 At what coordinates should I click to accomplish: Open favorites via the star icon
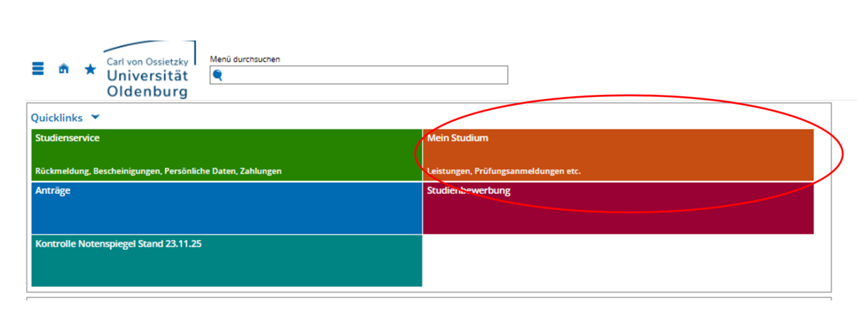[90, 69]
